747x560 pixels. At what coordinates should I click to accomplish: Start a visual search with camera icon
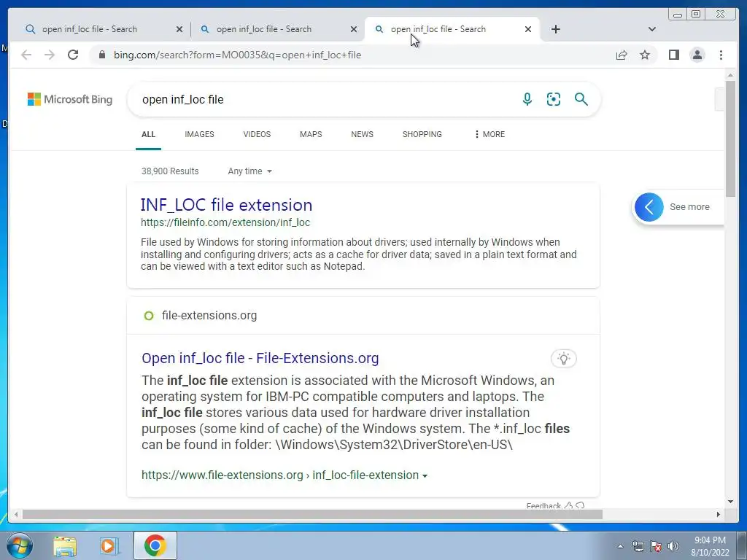(554, 99)
